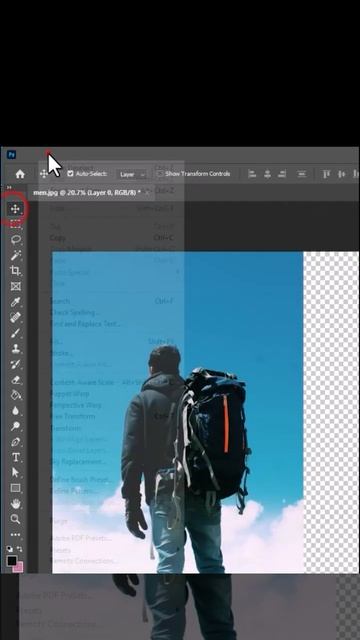Viewport: 360px width, 640px height.
Task: Choose Check Spelling... menu entry
Action: 75,312
